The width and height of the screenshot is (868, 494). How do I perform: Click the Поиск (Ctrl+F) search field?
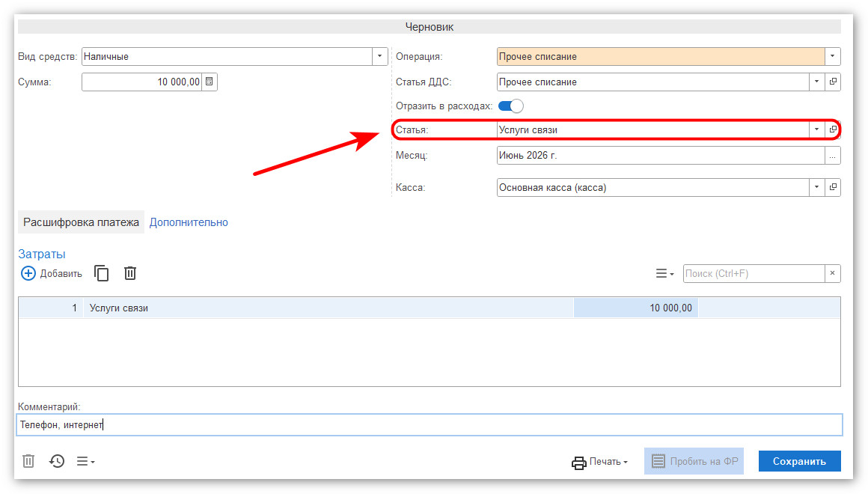754,273
